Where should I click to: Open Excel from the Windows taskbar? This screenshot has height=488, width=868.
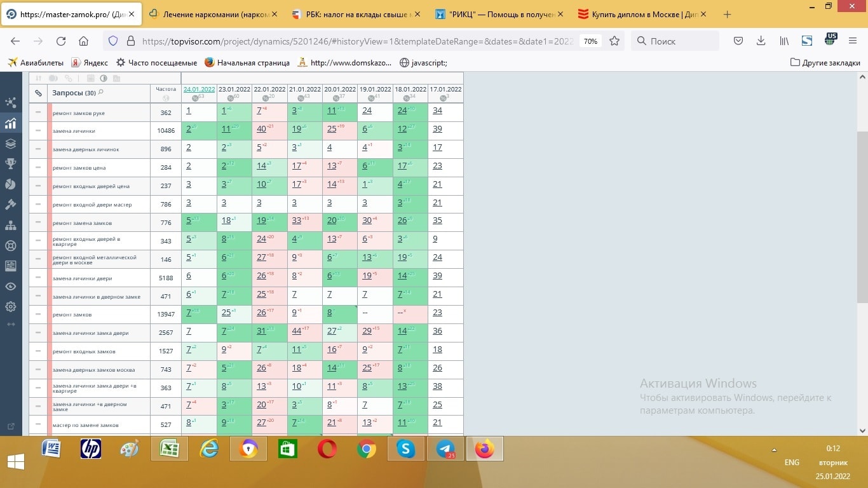[170, 449]
